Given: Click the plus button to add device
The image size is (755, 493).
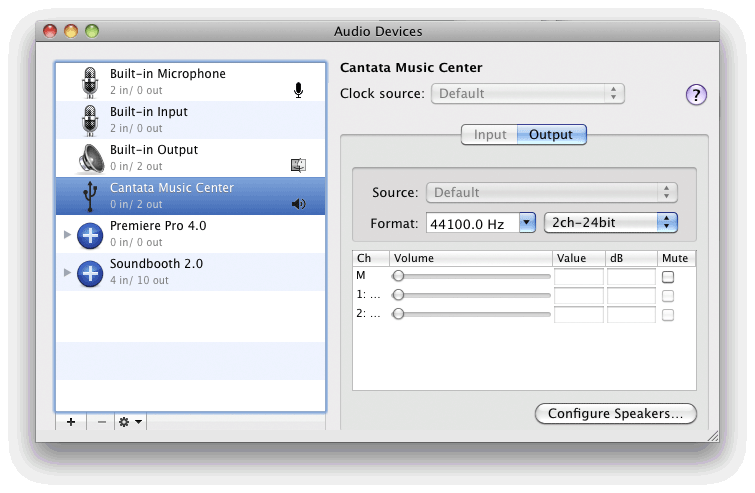Looking at the screenshot, I should pos(71,422).
